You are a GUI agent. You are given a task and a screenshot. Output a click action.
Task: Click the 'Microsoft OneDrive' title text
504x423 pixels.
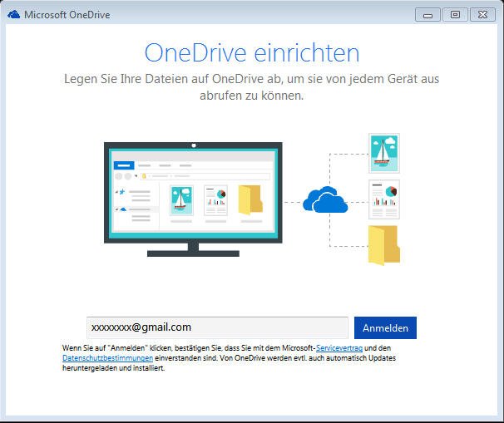pos(67,15)
